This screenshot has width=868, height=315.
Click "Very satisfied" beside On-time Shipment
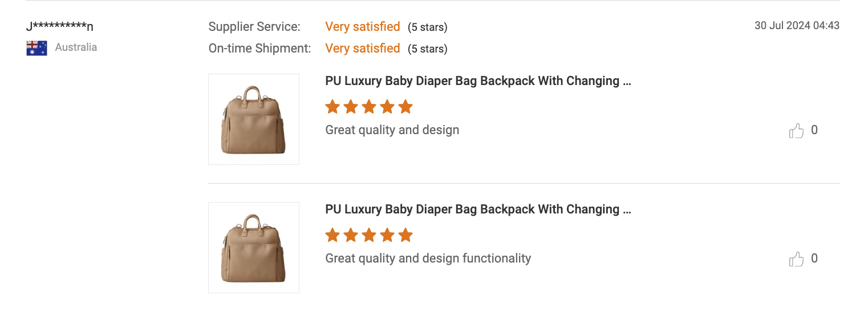(x=363, y=49)
